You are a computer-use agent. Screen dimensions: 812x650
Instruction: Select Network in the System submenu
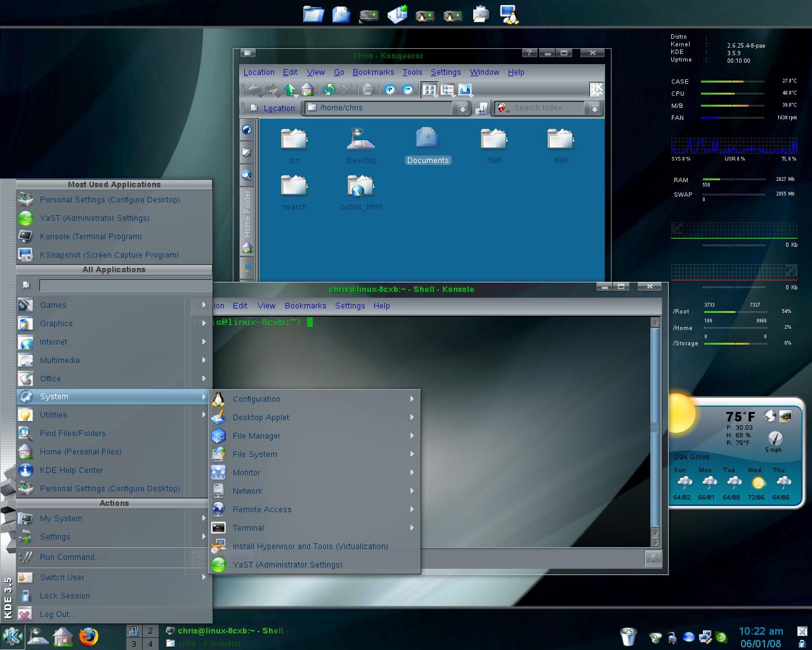pyautogui.click(x=314, y=491)
